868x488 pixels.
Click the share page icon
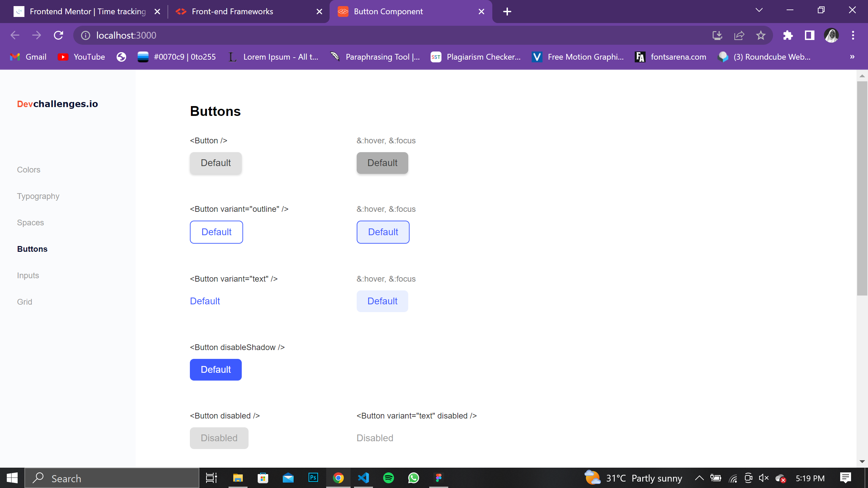click(x=739, y=35)
